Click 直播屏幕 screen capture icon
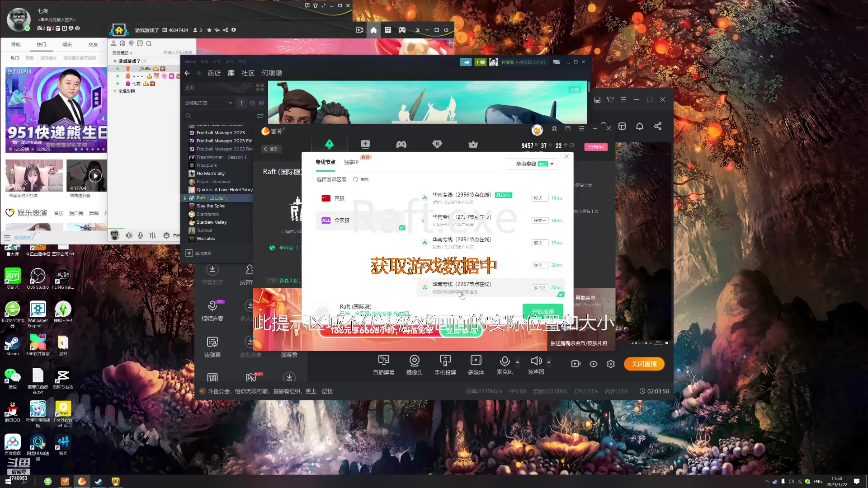The image size is (868, 488). [383, 360]
